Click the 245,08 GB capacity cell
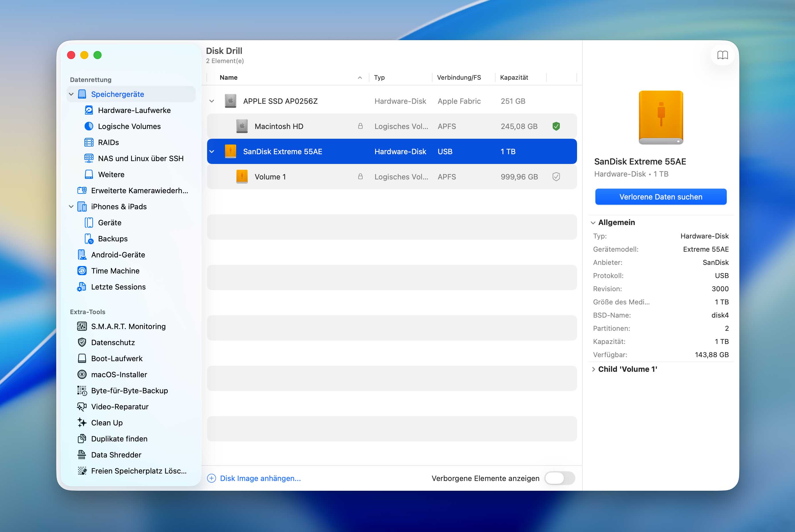The height and width of the screenshot is (532, 795). 519,126
